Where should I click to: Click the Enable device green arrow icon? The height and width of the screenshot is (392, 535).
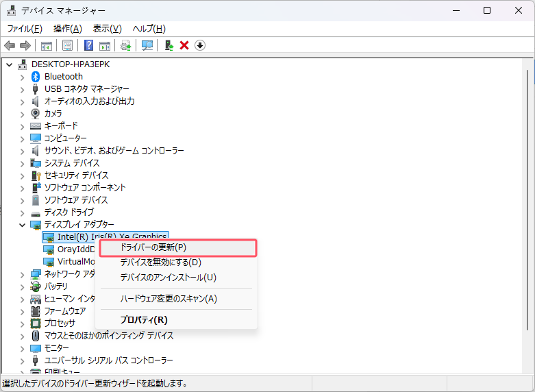point(169,45)
